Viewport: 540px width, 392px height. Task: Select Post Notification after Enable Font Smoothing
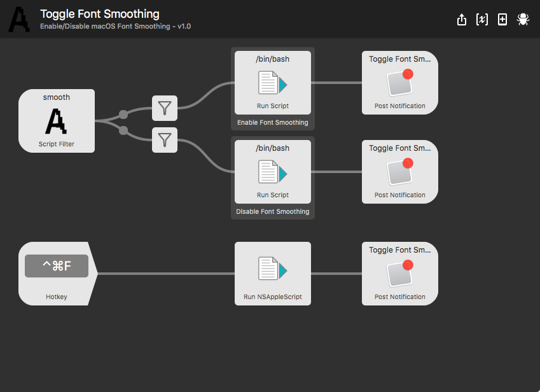click(399, 83)
